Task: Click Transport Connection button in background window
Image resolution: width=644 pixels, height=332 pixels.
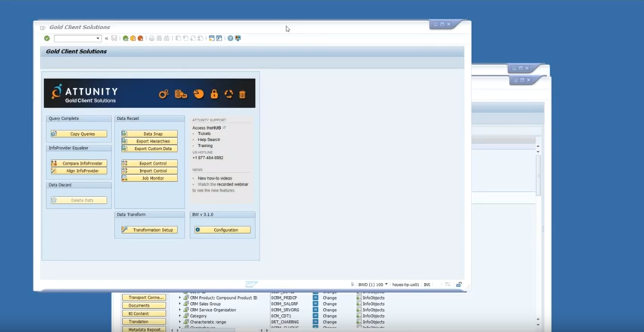Action: point(144,298)
